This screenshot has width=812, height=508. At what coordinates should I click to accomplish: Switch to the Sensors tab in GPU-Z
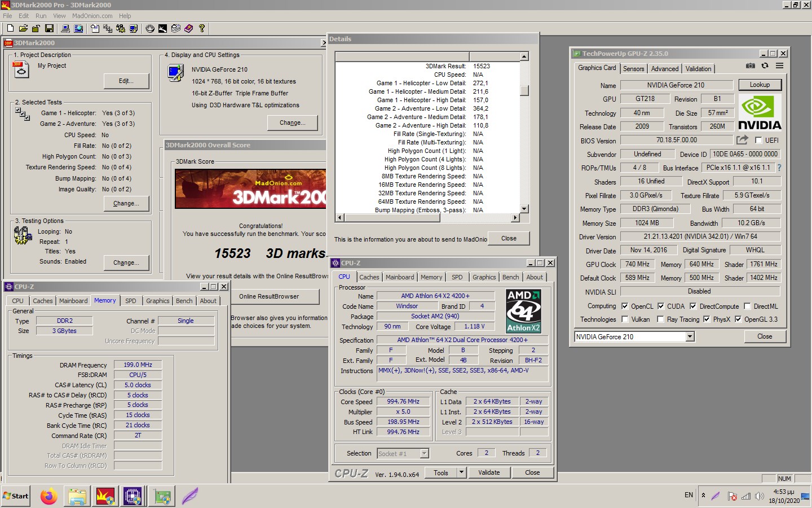633,69
